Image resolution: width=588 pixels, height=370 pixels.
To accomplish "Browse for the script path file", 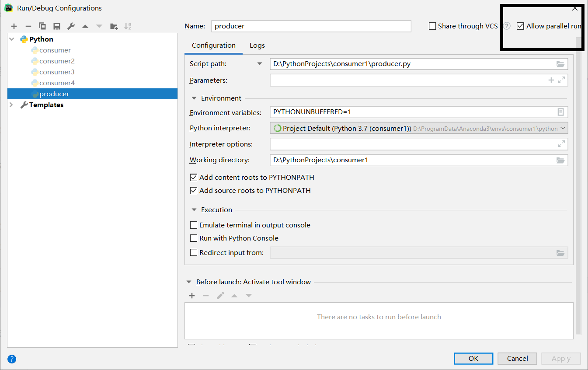I will tap(560, 64).
